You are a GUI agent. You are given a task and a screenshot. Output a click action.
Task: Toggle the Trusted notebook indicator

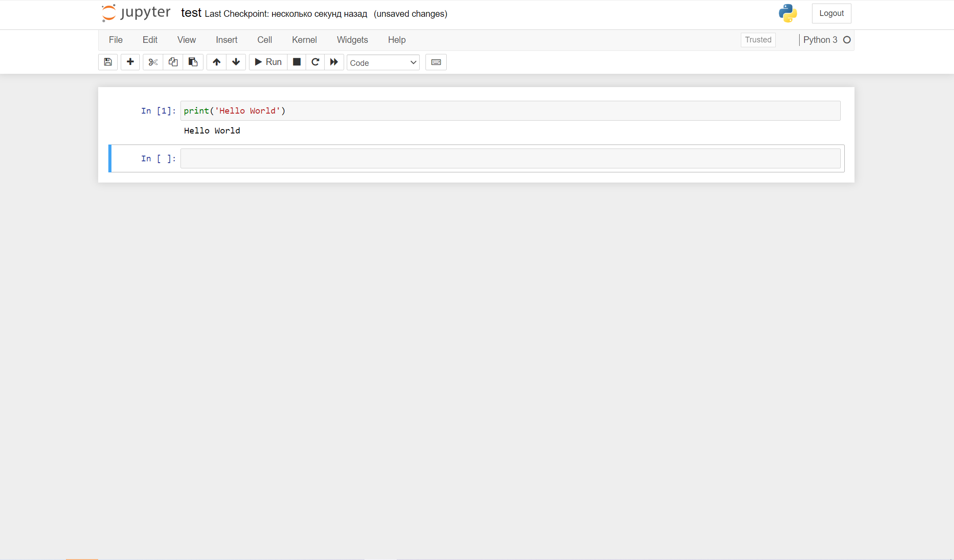[x=758, y=40]
